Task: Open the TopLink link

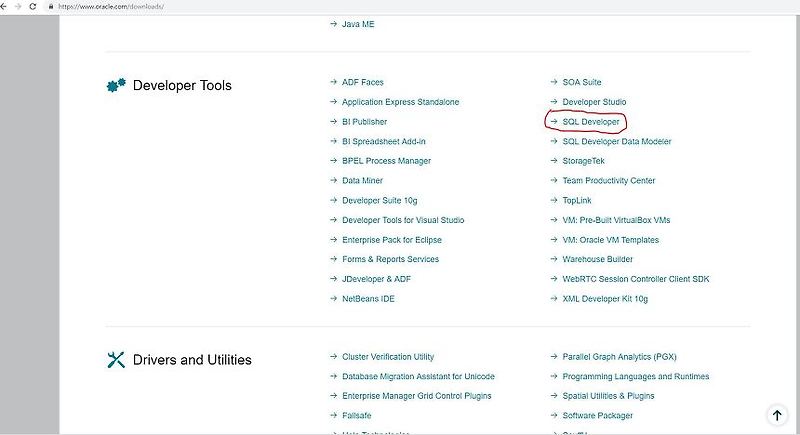Action: pos(577,200)
